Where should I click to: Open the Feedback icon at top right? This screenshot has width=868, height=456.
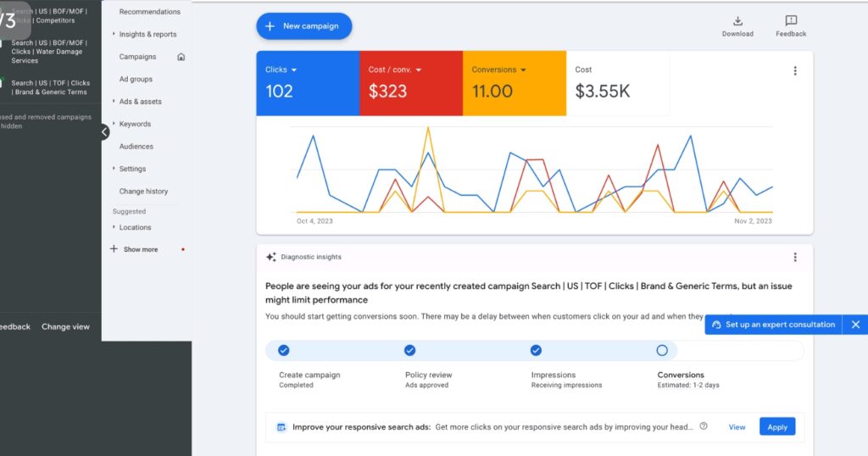790,21
